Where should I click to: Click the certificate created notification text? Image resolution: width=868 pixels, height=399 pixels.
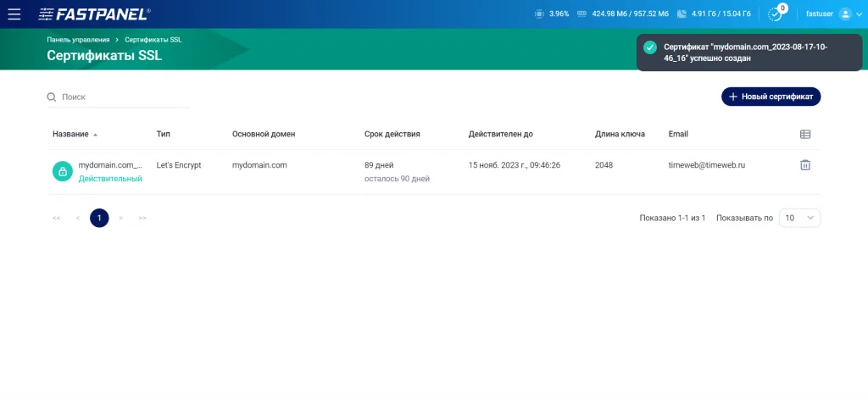click(x=745, y=53)
